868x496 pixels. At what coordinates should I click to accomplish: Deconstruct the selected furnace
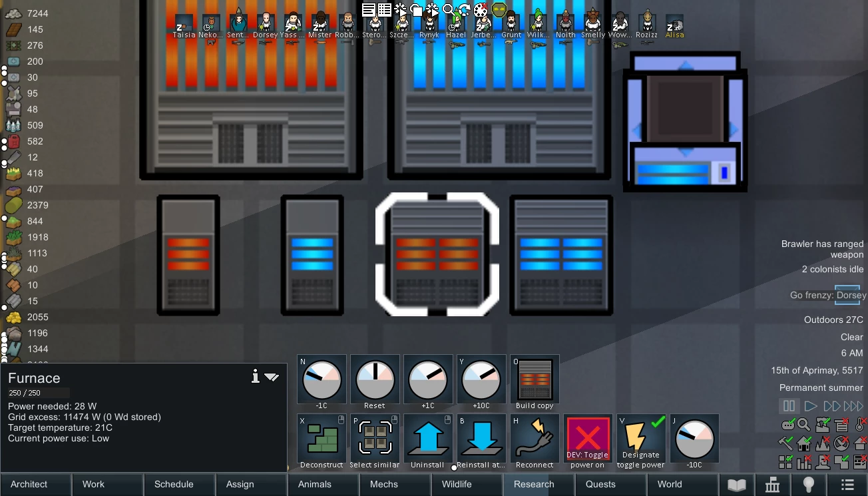[322, 439]
